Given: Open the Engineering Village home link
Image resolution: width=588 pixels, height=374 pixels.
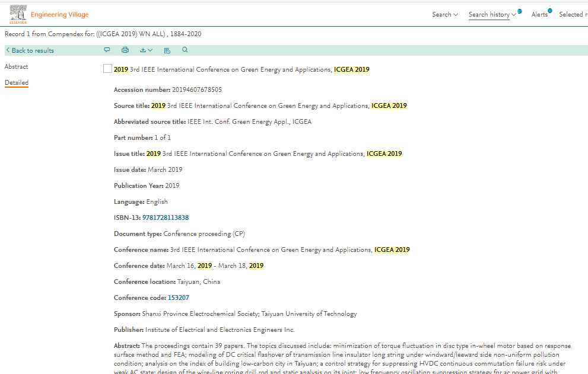Looking at the screenshot, I should click(x=59, y=15).
